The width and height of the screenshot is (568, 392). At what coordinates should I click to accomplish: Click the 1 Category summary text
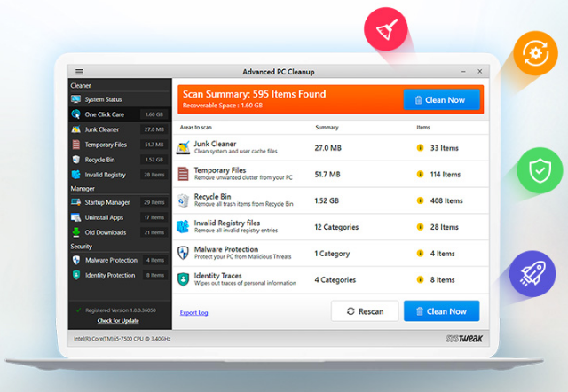coord(332,254)
